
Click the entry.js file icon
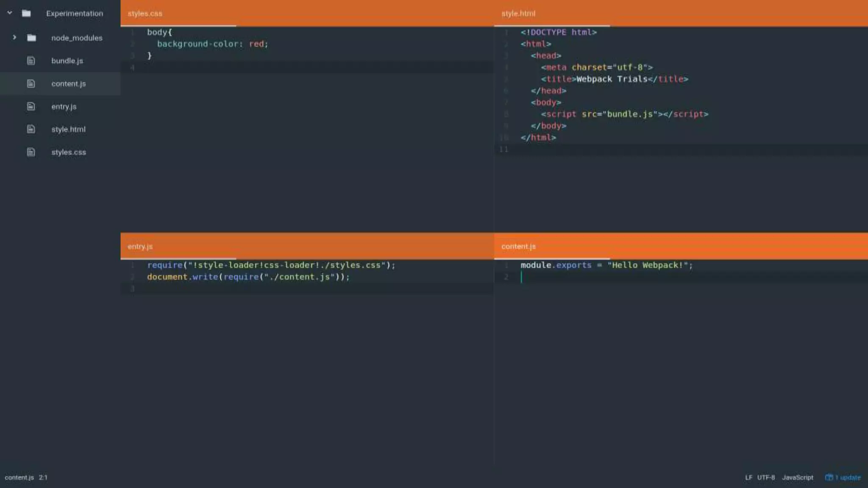(x=31, y=107)
